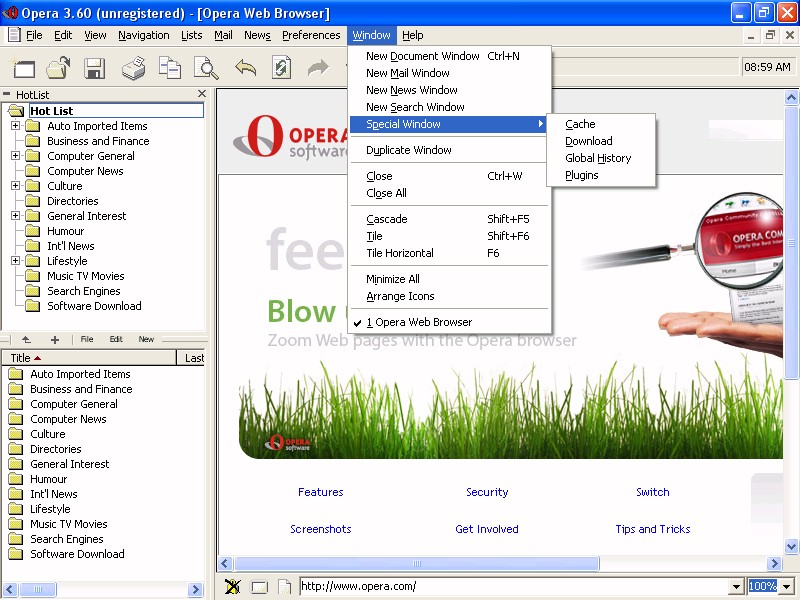The width and height of the screenshot is (800, 600).
Task: Open the Switch link
Action: click(x=653, y=492)
